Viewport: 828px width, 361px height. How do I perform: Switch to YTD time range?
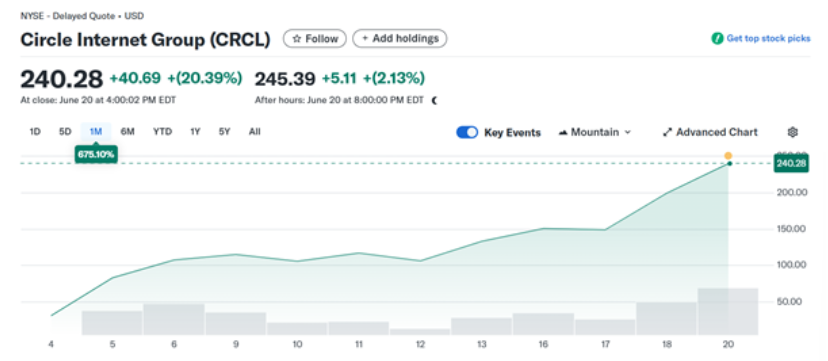coord(163,131)
